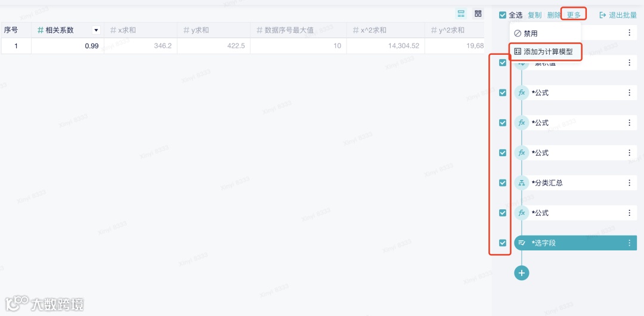Switch to the grid card view icon
The height and width of the screenshot is (316, 644).
coord(478,14)
